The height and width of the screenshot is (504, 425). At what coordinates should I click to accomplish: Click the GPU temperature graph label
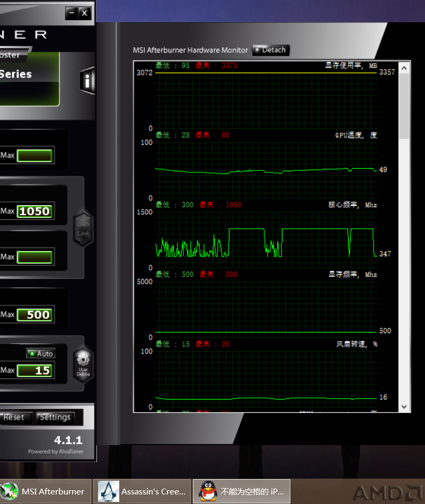(356, 135)
